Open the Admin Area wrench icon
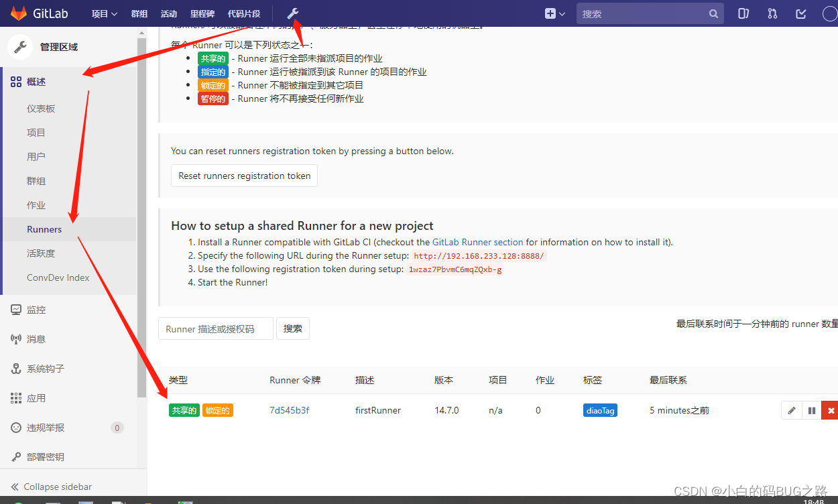This screenshot has height=504, width=838. [292, 13]
